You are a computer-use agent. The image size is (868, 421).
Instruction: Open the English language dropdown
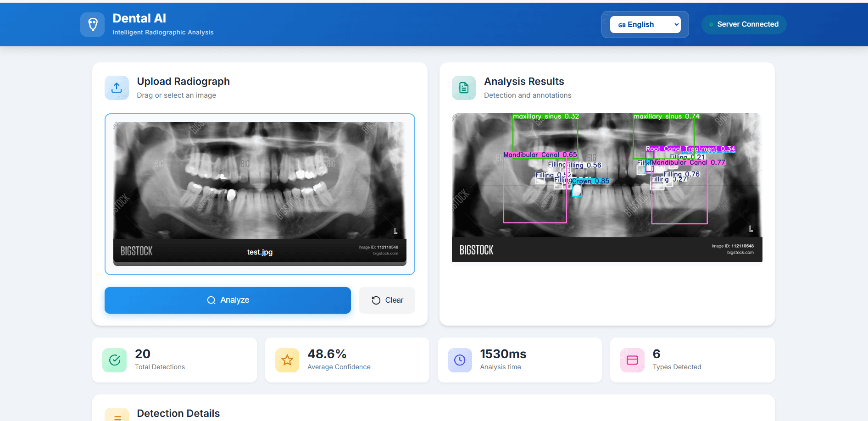coord(645,25)
